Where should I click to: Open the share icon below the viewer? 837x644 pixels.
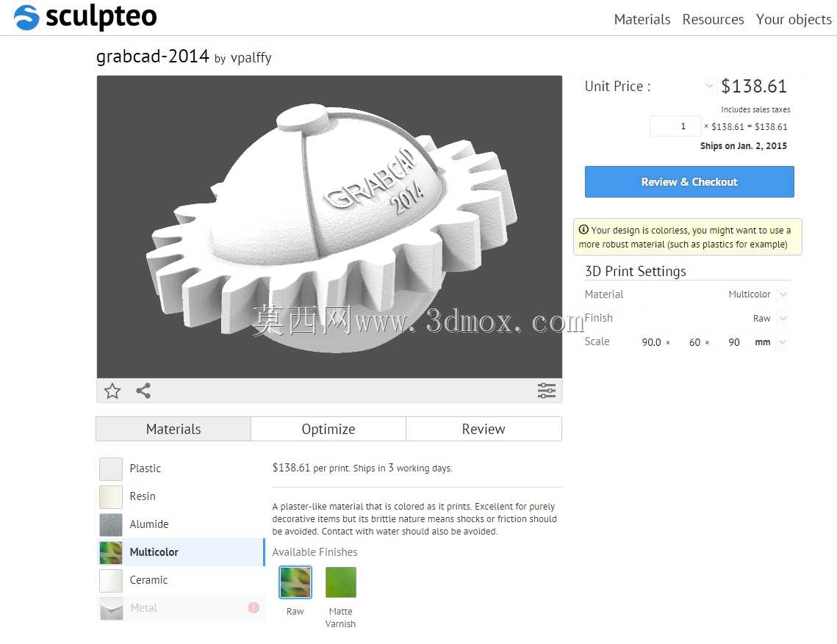(143, 391)
